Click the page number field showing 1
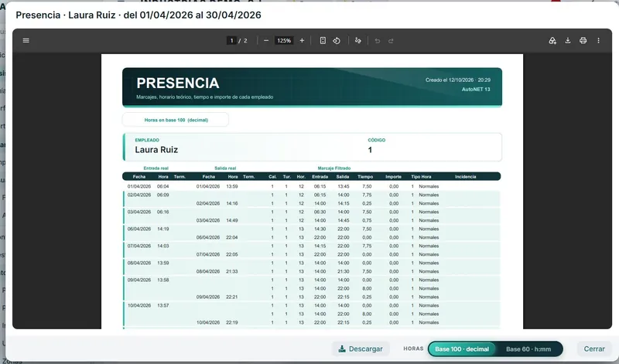Screen dimensions: 619x364 coord(231,41)
